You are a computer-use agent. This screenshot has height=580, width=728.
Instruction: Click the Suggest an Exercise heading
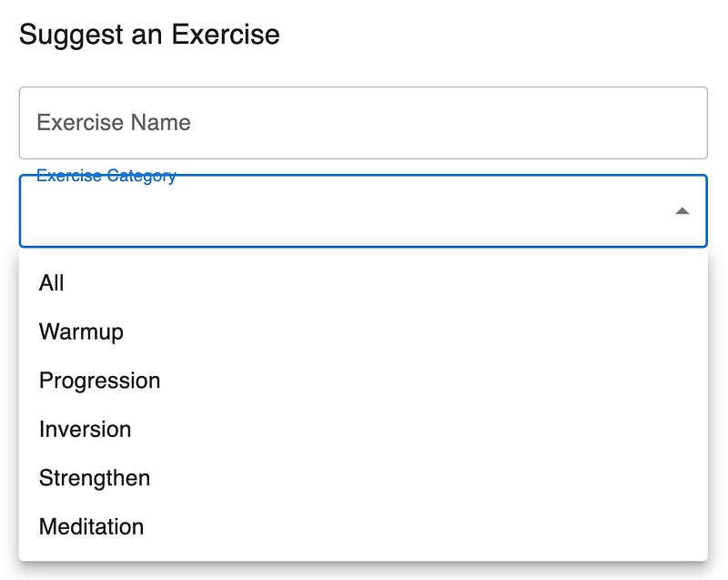pyautogui.click(x=149, y=35)
